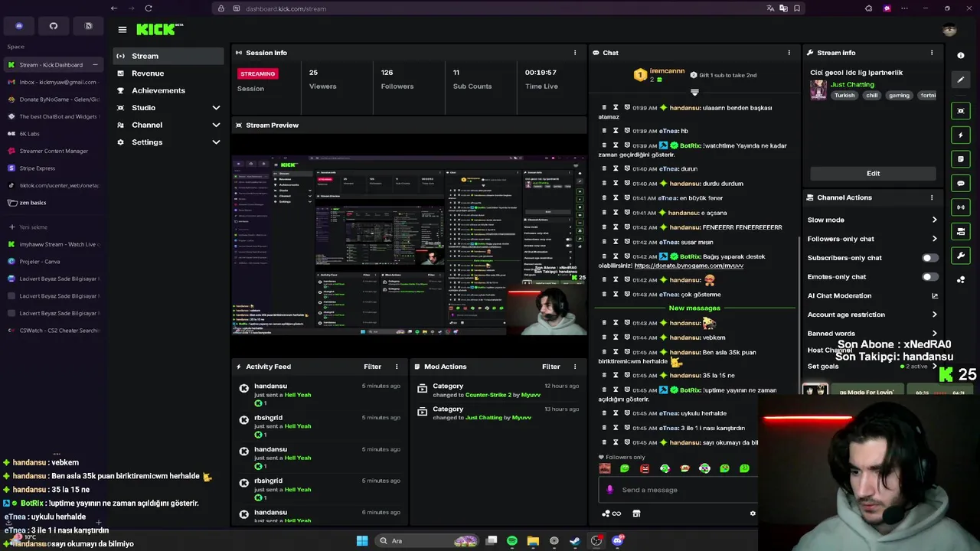Switch to 6K Labs tab

pos(52,133)
